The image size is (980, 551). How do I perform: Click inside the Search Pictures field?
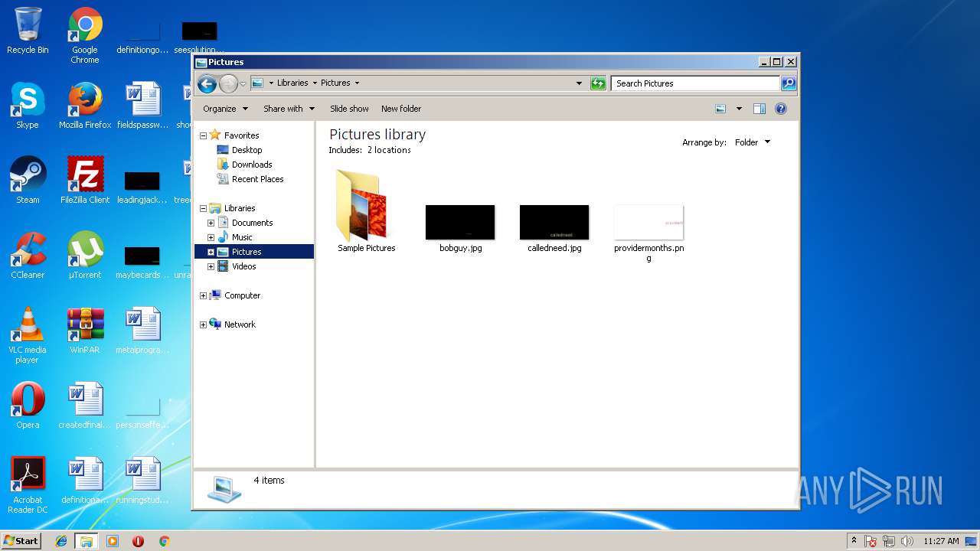[696, 83]
